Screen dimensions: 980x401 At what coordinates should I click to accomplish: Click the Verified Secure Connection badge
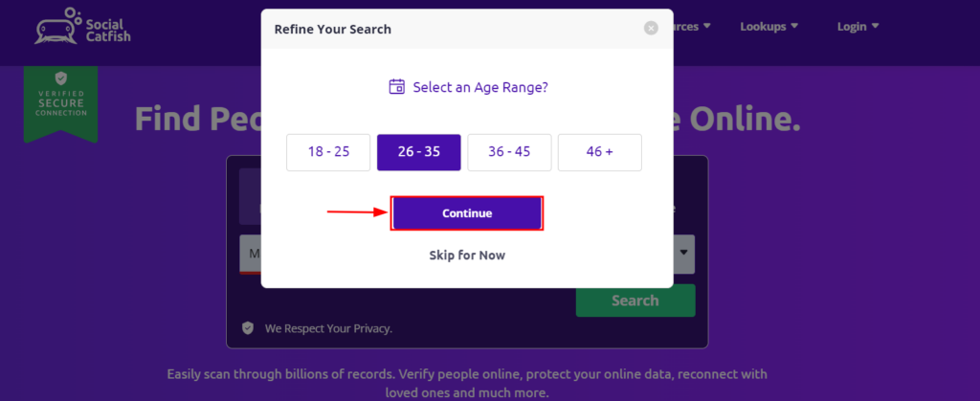(x=60, y=103)
